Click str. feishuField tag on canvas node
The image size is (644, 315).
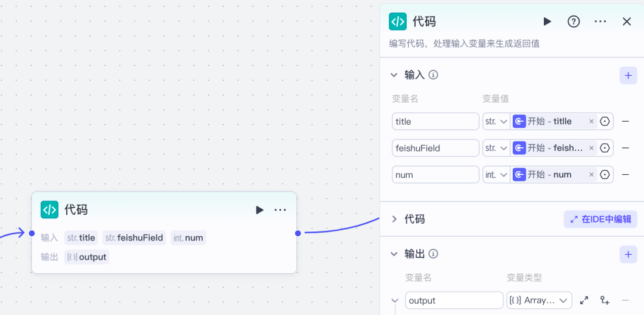pyautogui.click(x=134, y=237)
